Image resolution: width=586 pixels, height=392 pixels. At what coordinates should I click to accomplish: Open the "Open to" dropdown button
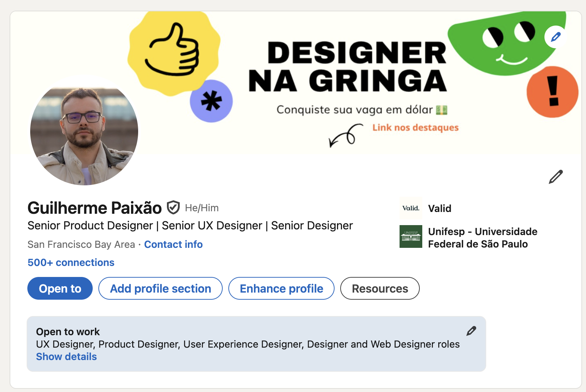pos(60,289)
